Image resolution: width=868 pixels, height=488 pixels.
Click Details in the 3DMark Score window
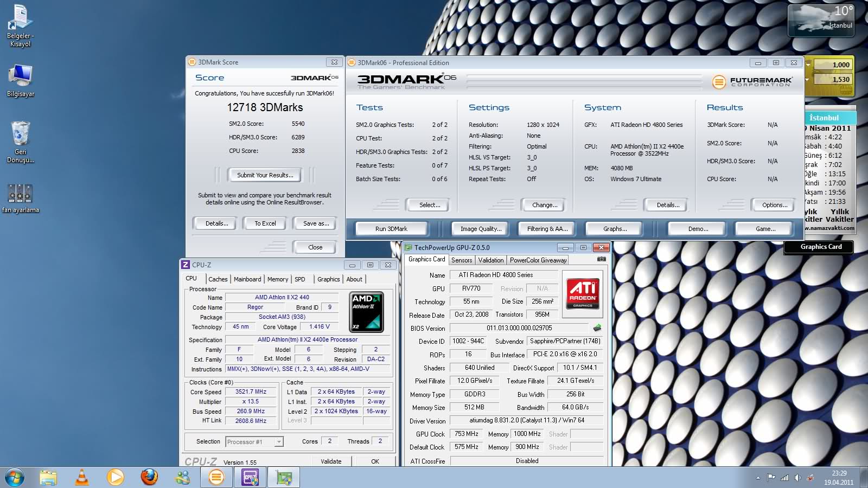217,223
